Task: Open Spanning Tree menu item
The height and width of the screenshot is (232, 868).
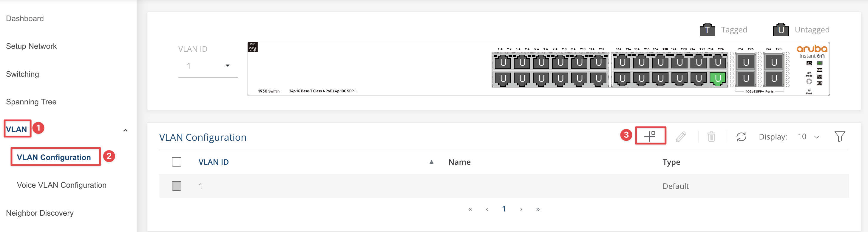Action: click(x=31, y=102)
